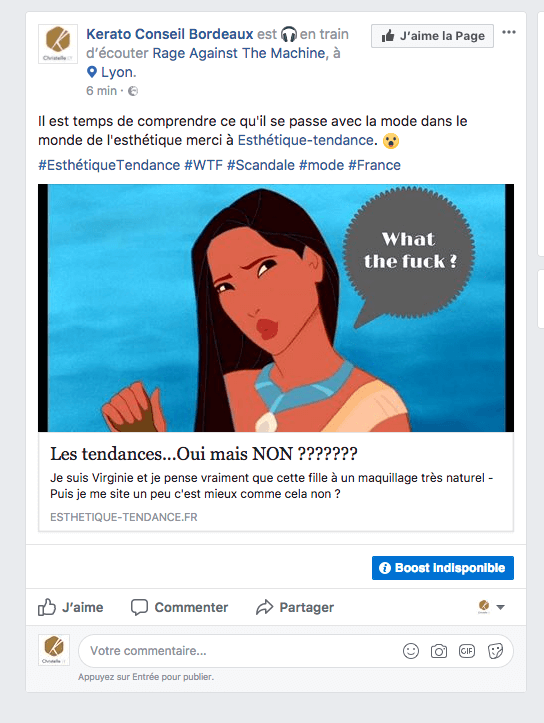Open the Rage Against The Machine link
Screen dimensions: 544x723
[x=239, y=53]
